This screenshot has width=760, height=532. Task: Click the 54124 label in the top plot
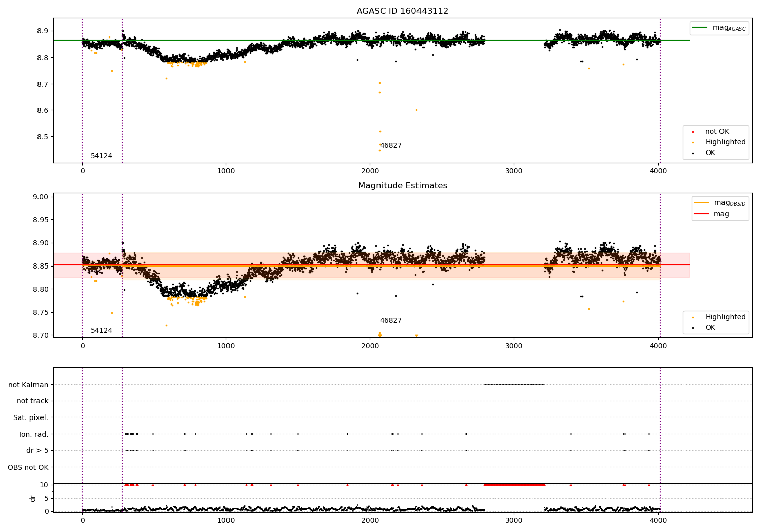101,156
